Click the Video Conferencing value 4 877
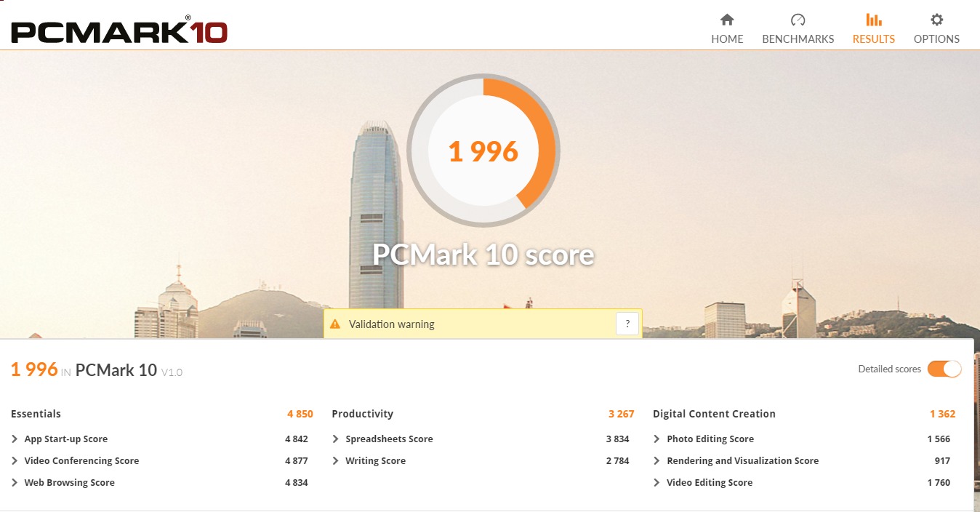 pyautogui.click(x=297, y=460)
